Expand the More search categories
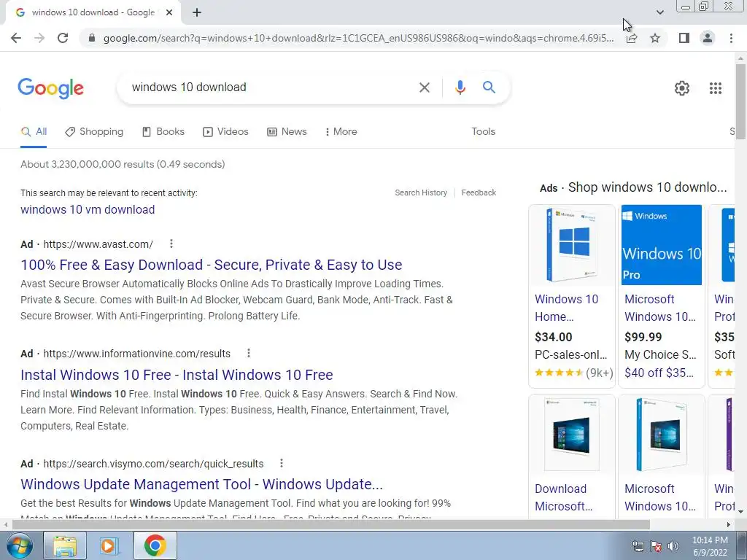Screen dimensions: 747x560 (x=341, y=132)
